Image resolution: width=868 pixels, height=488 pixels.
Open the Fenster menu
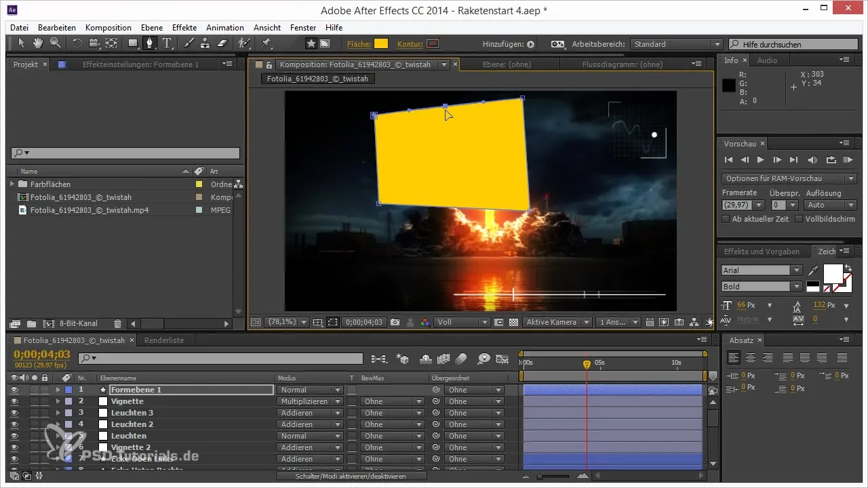click(x=303, y=28)
